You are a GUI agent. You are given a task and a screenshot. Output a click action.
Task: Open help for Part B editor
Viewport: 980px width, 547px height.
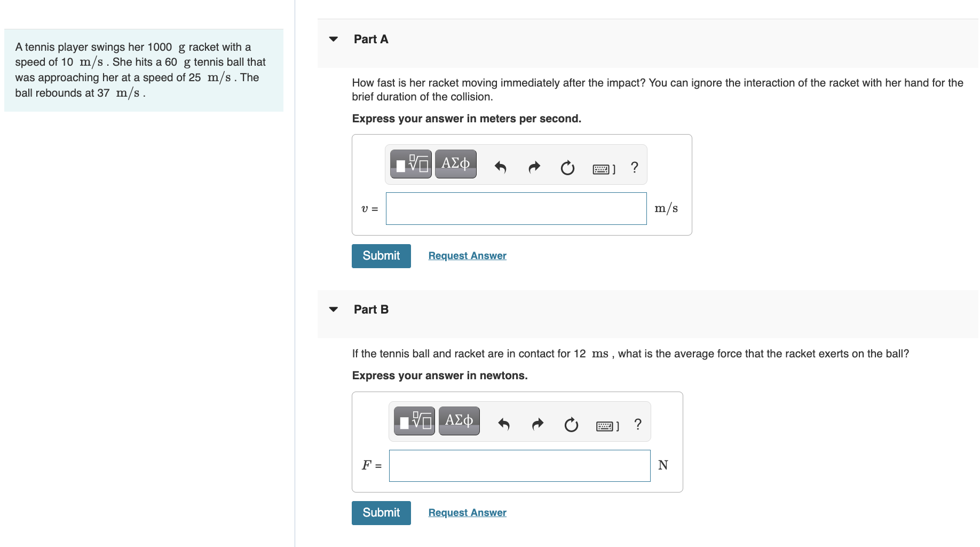(x=638, y=425)
